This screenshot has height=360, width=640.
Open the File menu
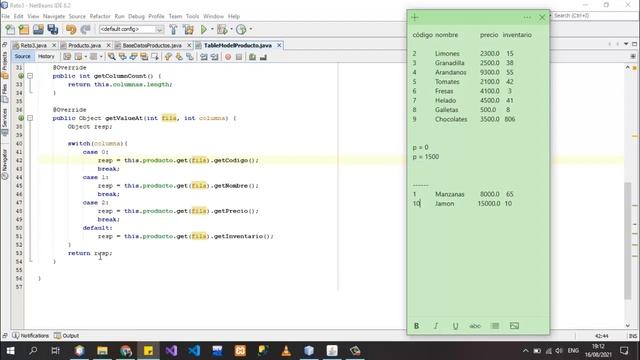pyautogui.click(x=5, y=16)
